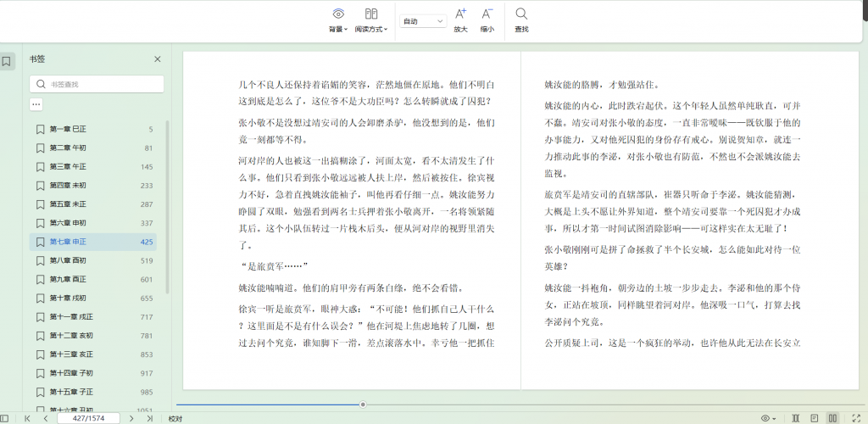This screenshot has height=424, width=868.
Task: Go to first page arrow
Action: click(27, 418)
